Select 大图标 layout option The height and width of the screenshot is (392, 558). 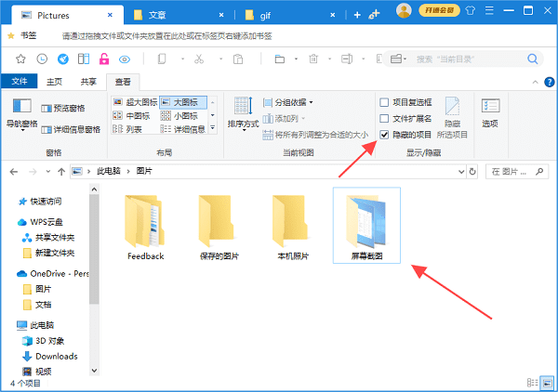click(x=182, y=102)
